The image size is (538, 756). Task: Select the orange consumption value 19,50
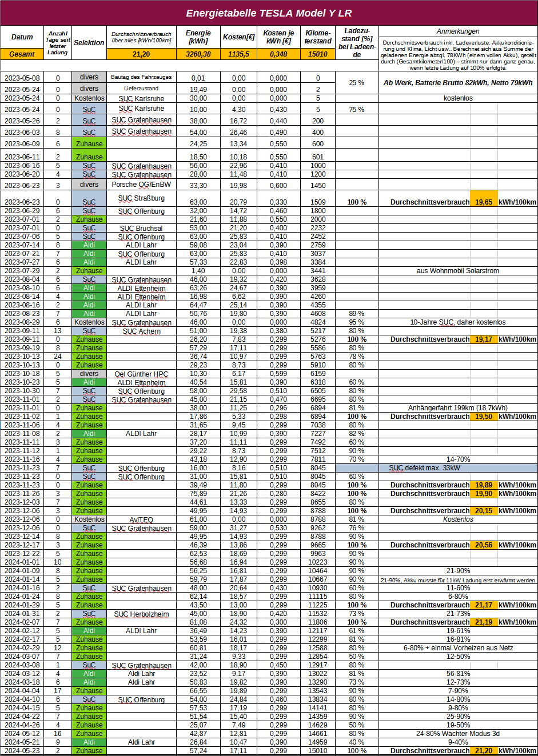pyautogui.click(x=484, y=417)
